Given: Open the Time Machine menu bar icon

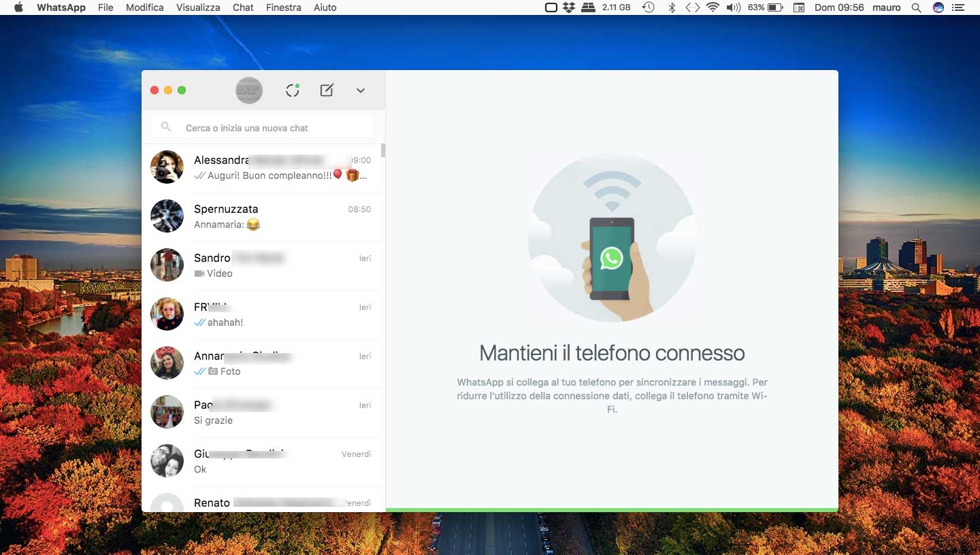Looking at the screenshot, I should tap(649, 7).
